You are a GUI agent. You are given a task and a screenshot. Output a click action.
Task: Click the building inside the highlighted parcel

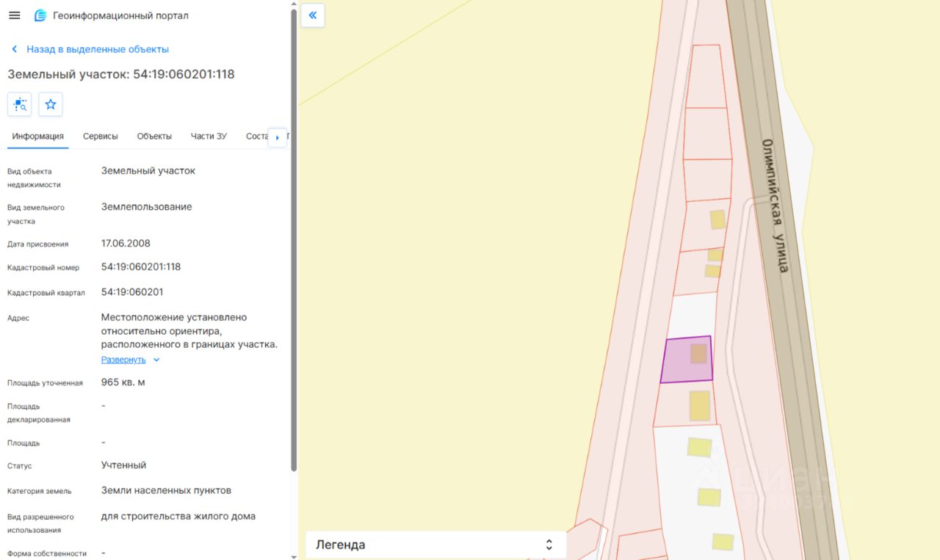[698, 354]
